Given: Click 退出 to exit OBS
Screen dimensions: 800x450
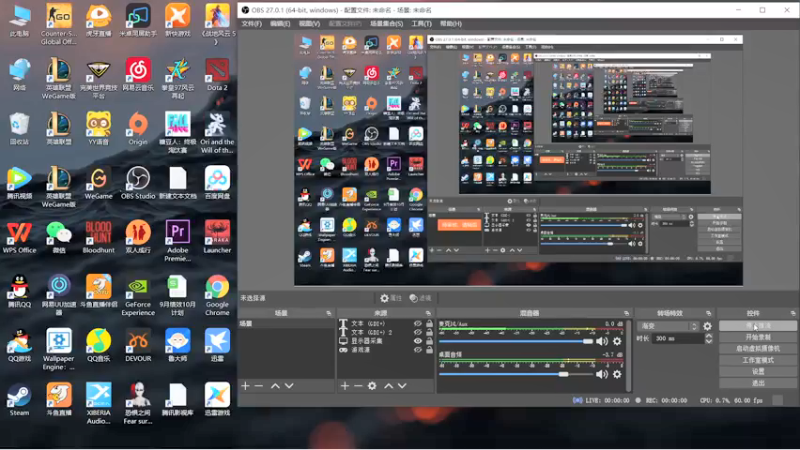Looking at the screenshot, I should click(x=758, y=383).
